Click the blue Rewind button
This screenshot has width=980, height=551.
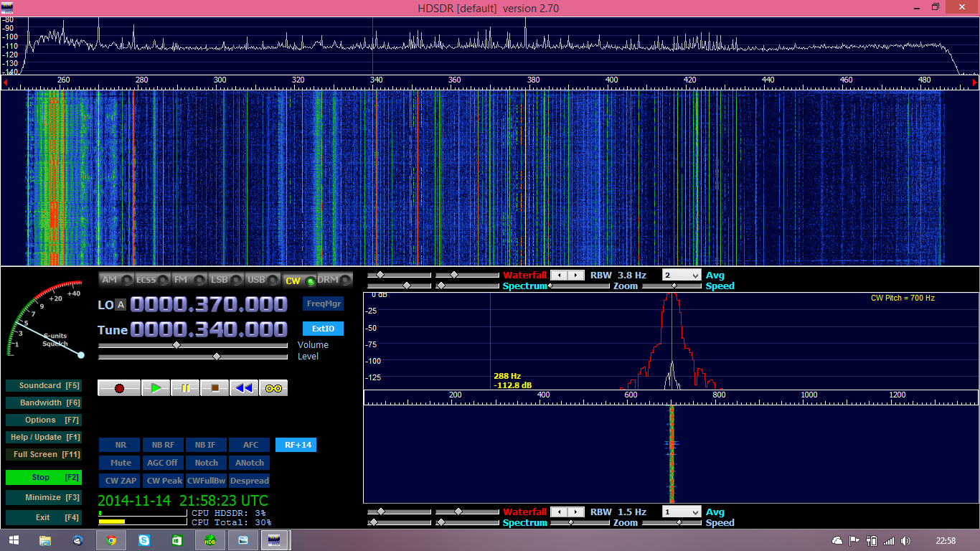[244, 388]
